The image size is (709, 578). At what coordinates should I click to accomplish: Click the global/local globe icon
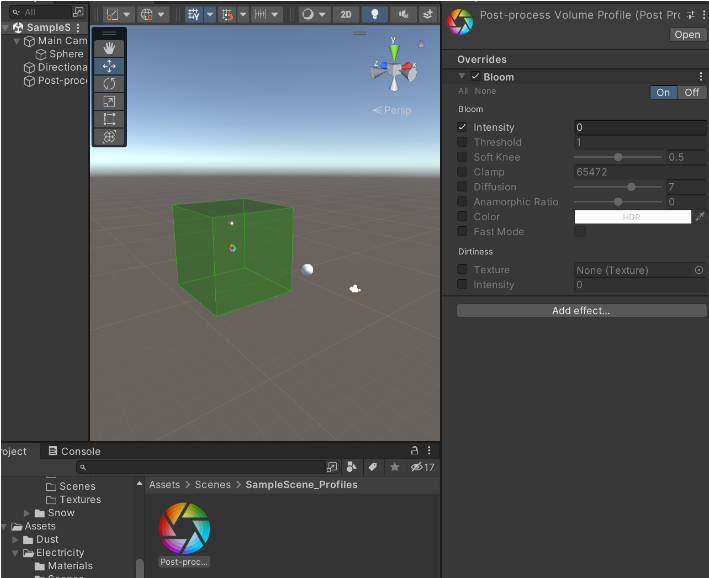click(x=147, y=14)
